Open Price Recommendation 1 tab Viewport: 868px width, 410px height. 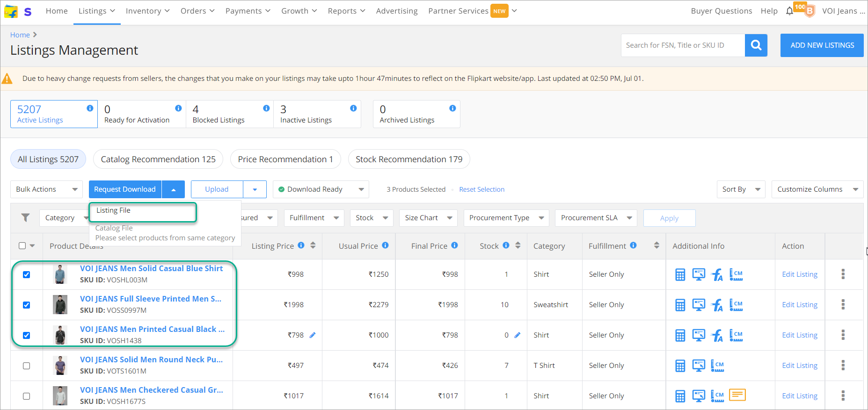[x=285, y=159]
